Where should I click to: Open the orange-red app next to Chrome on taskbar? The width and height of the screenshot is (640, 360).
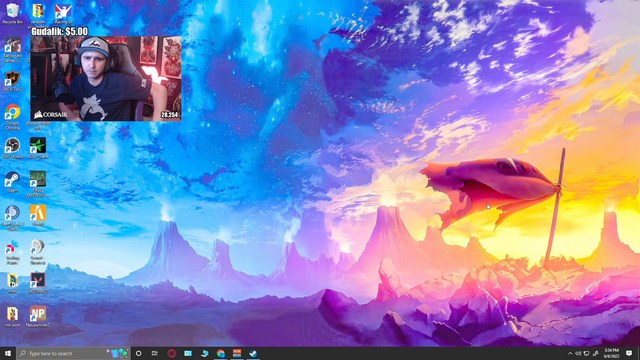237,353
